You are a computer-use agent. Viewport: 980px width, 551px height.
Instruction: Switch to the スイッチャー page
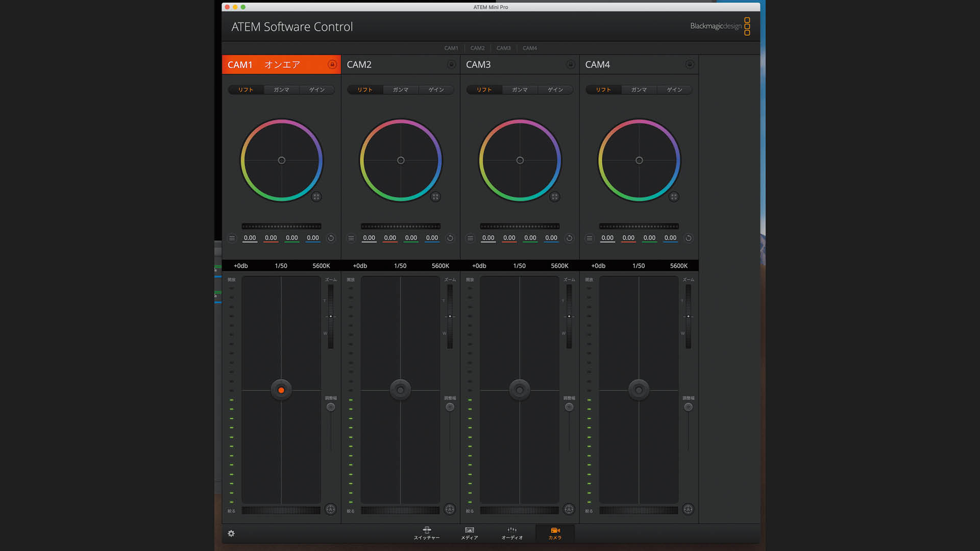427,534
